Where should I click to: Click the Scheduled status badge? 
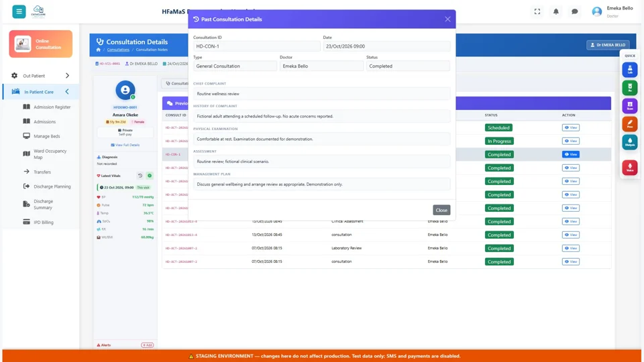click(498, 127)
